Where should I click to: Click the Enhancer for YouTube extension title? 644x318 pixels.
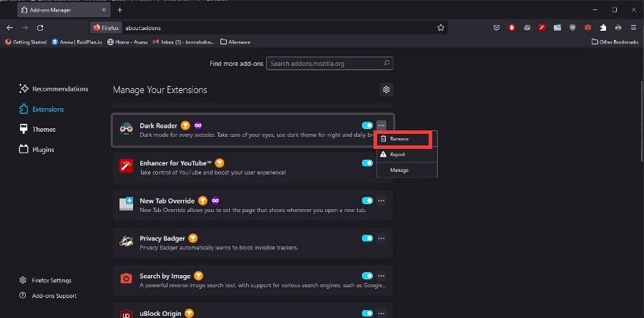[176, 163]
